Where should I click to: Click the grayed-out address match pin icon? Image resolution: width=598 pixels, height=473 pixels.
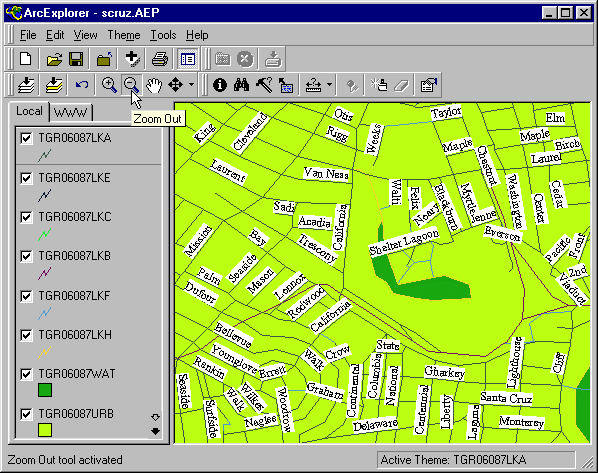pos(352,85)
